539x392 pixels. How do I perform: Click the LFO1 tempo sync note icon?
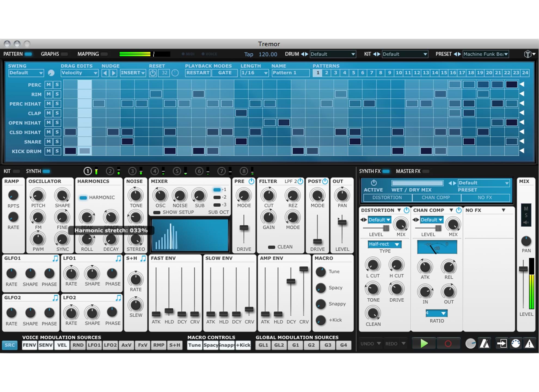(118, 258)
